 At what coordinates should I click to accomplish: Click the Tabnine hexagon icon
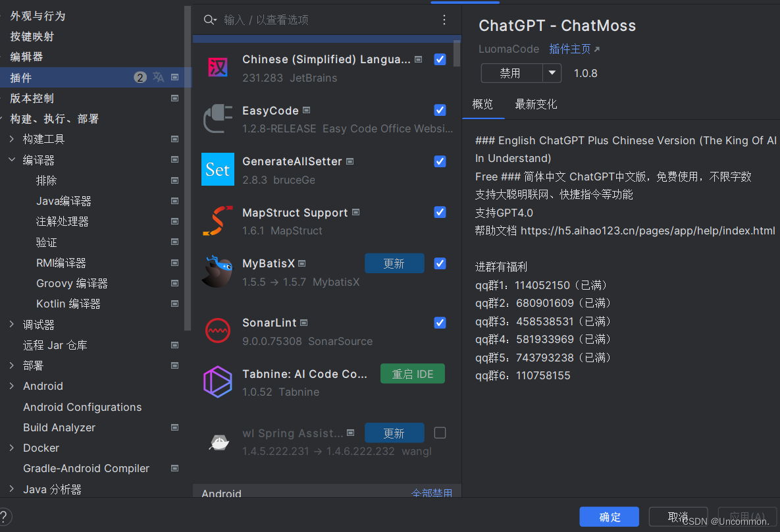coord(218,382)
